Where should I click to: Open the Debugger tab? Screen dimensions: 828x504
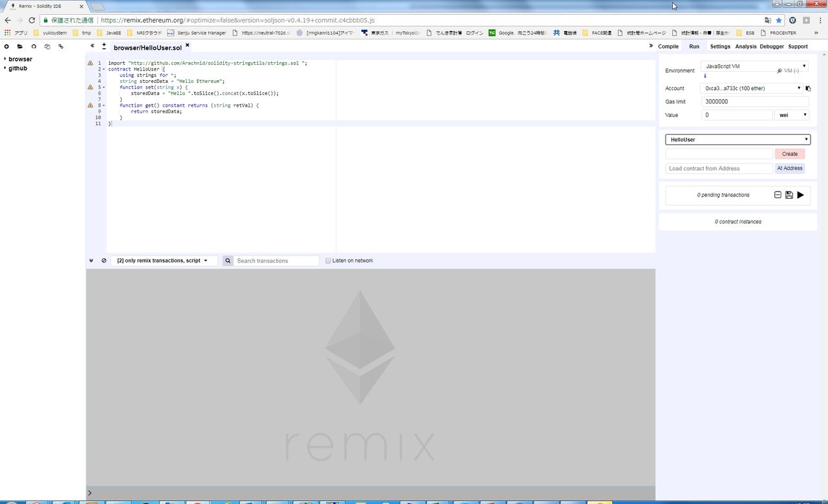tap(772, 47)
